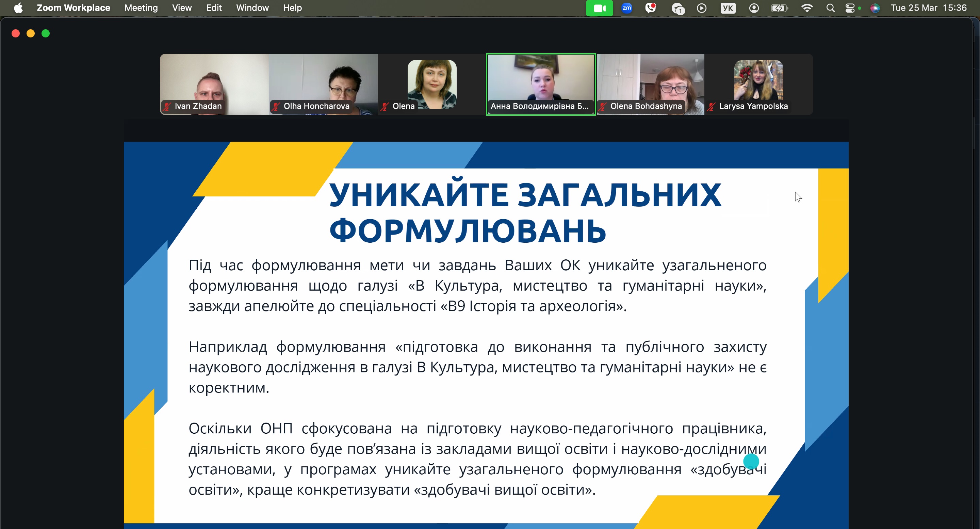Image resolution: width=980 pixels, height=529 pixels.
Task: Click the Анна Володимирівна Б... name label
Action: 539,106
